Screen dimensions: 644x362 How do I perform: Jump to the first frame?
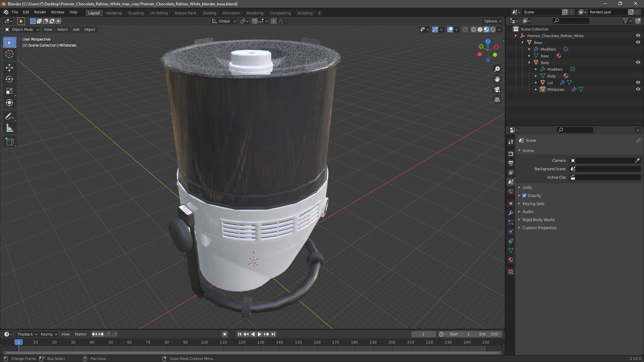[x=239, y=334]
